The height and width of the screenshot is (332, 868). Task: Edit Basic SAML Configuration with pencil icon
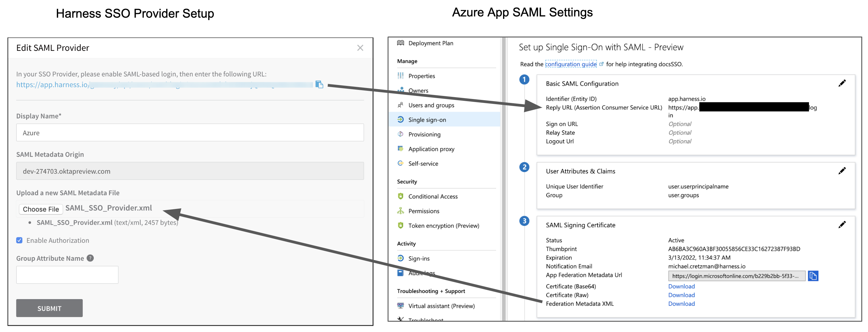tap(842, 83)
